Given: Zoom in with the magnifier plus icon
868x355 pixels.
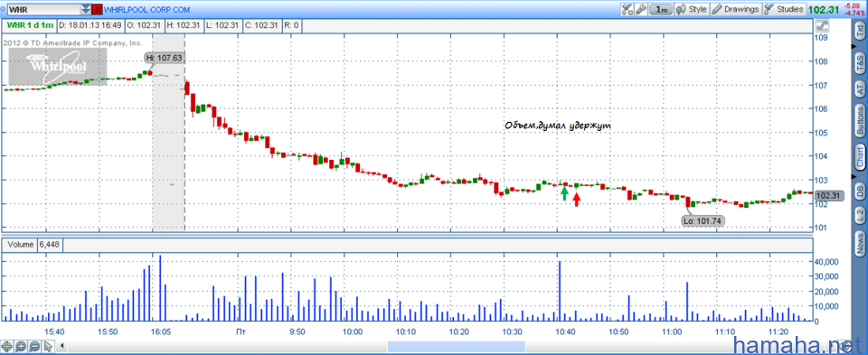Looking at the screenshot, I should coord(21,347).
